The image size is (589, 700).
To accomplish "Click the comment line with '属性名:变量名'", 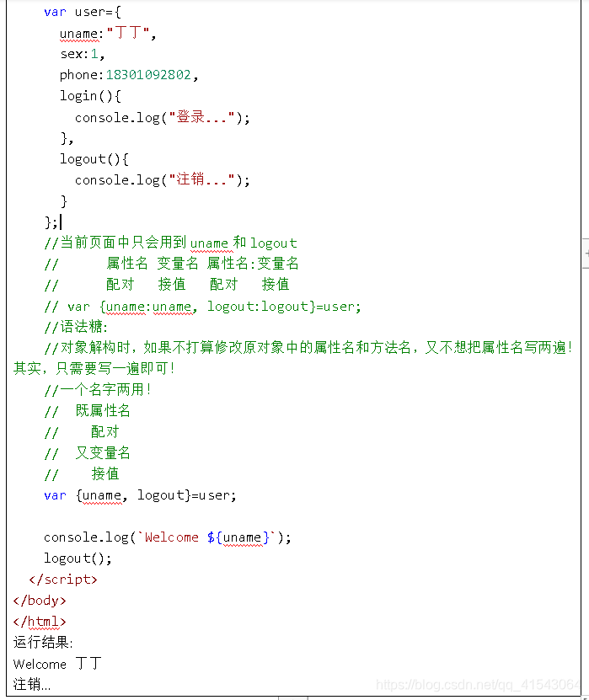I will click(171, 264).
